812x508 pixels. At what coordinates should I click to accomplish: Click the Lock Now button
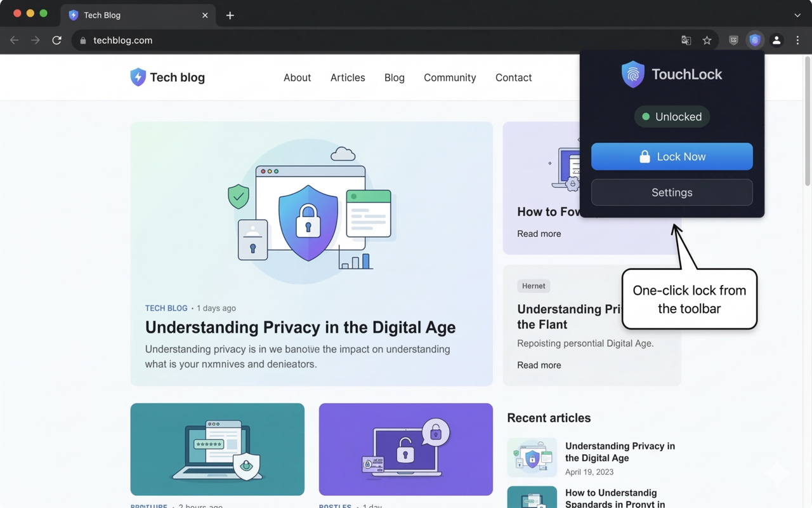672,156
